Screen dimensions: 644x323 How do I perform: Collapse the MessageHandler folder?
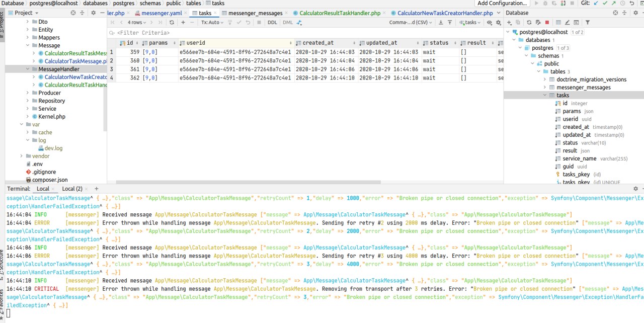(x=28, y=69)
